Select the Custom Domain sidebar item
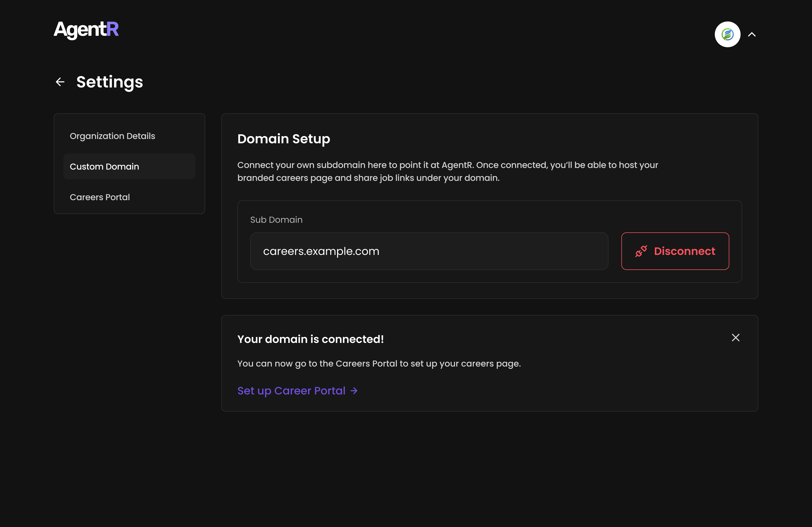812x527 pixels. 104,166
